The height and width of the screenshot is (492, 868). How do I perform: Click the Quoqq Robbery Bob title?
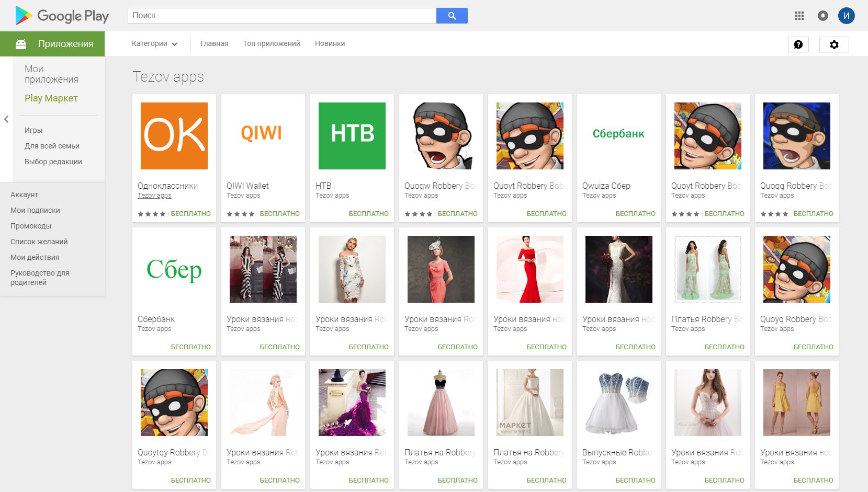point(796,186)
